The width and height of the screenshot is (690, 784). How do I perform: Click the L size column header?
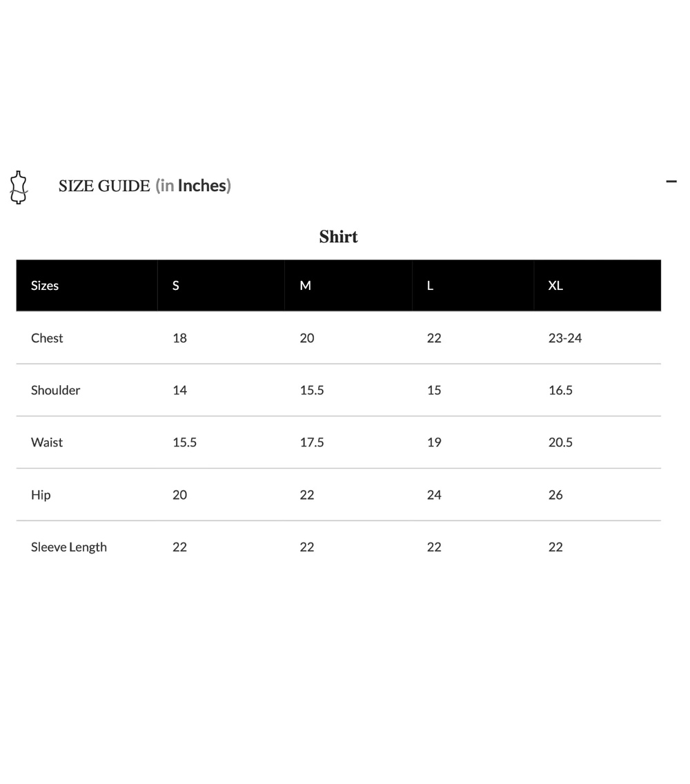click(x=430, y=286)
